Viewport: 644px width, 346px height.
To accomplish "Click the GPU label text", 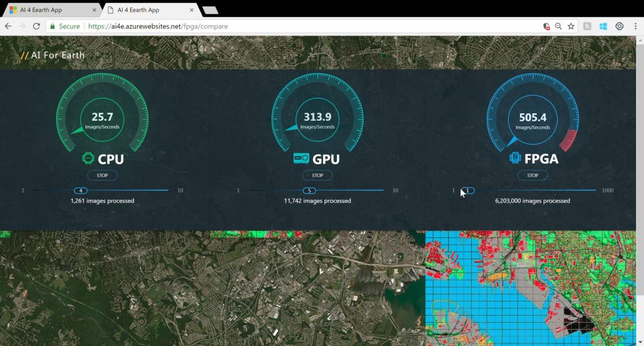I will (326, 159).
